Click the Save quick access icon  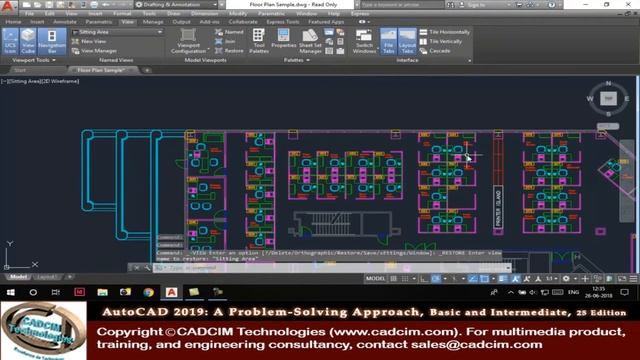pos(49,5)
